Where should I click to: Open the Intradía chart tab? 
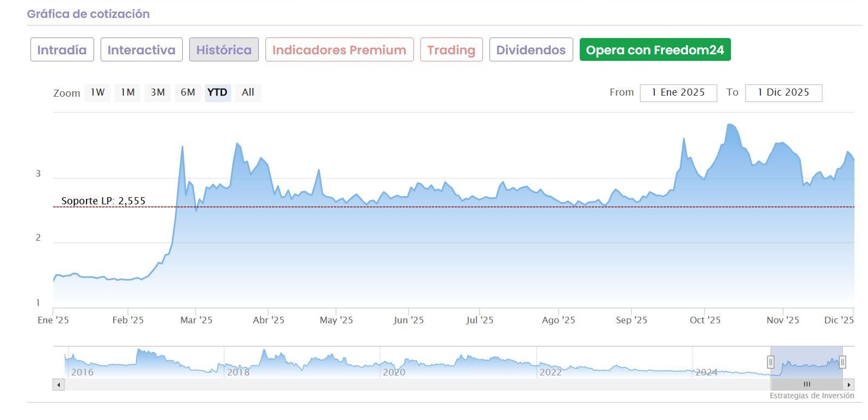coord(62,50)
